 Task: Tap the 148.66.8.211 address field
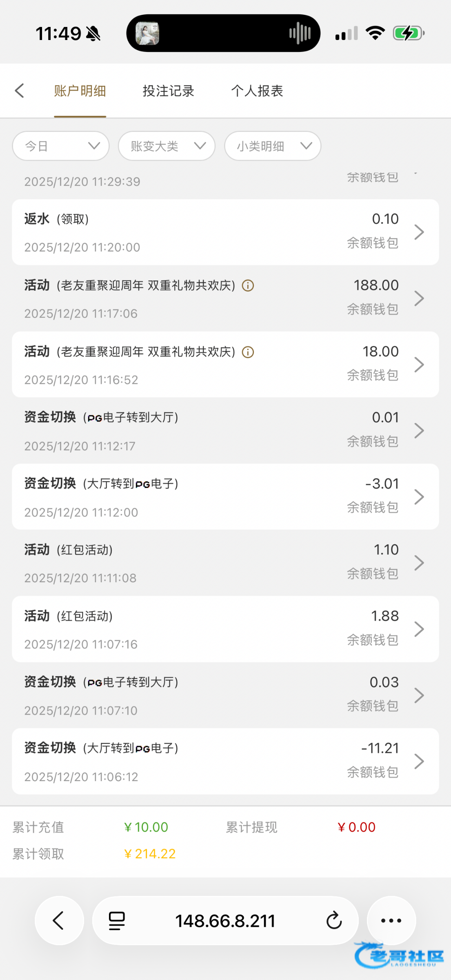pyautogui.click(x=225, y=921)
